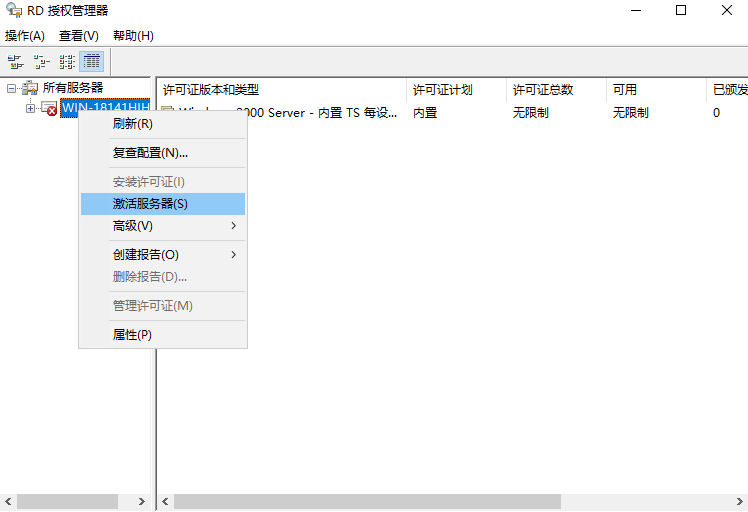Choose 刷新(R) from context menu
Image resolution: width=748 pixels, height=512 pixels.
pos(163,124)
